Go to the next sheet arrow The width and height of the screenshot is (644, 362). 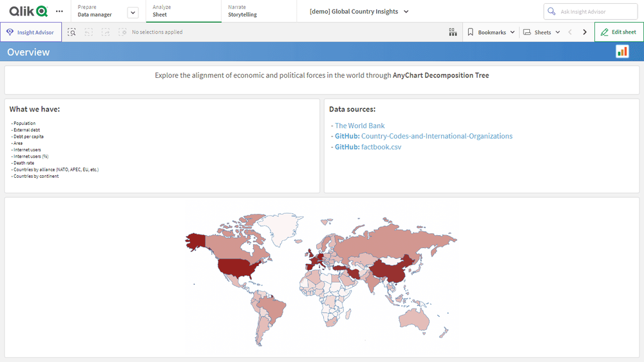[x=585, y=32]
